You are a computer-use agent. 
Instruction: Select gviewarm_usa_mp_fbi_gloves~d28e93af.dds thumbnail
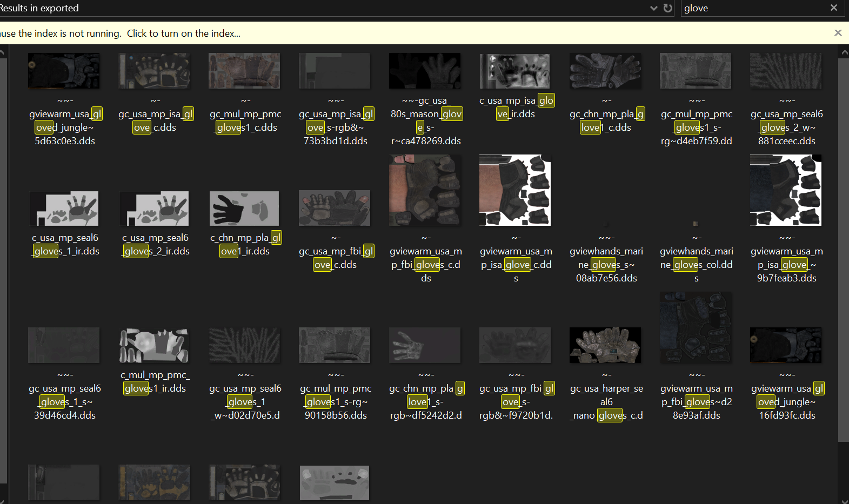696,327
